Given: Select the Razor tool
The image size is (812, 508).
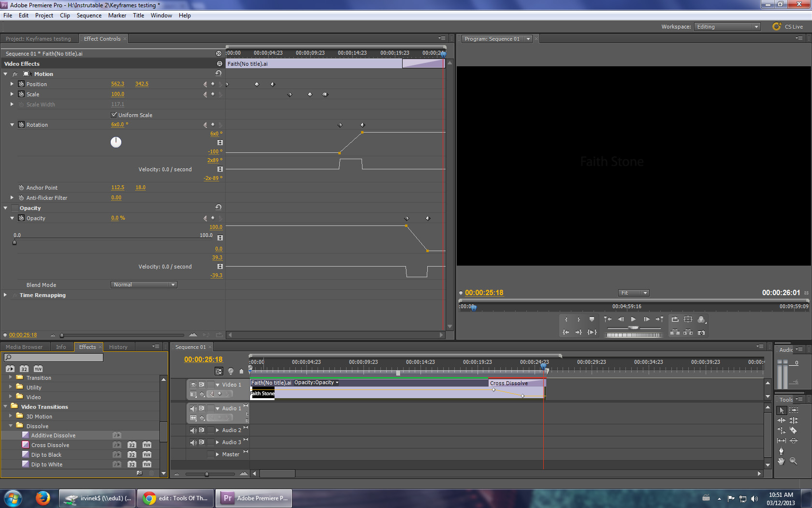Looking at the screenshot, I should coord(794,431).
